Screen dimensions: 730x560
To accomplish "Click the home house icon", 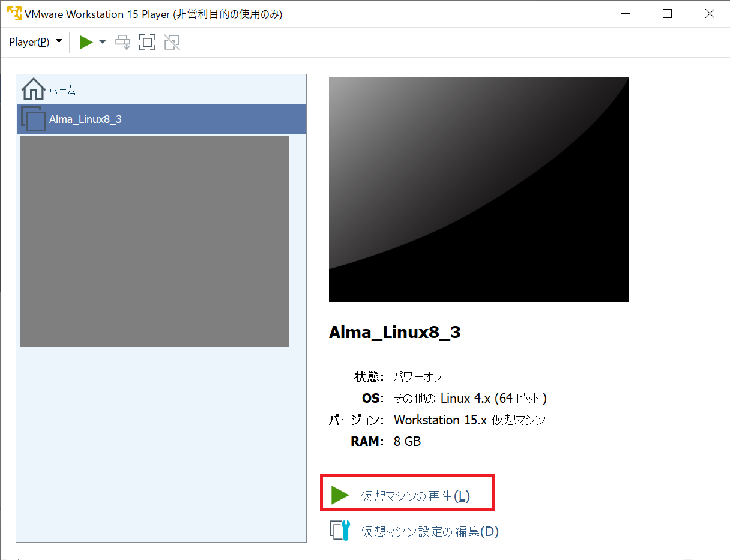I will point(33,89).
